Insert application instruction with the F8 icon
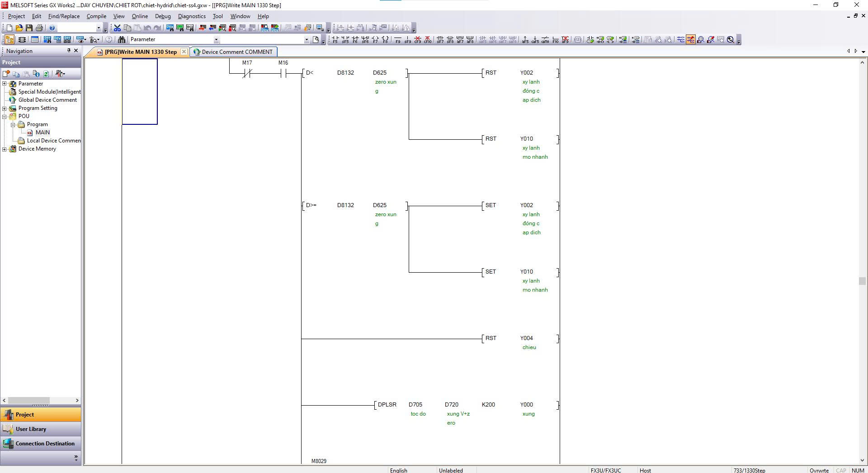This screenshot has height=473, width=868. (x=385, y=40)
